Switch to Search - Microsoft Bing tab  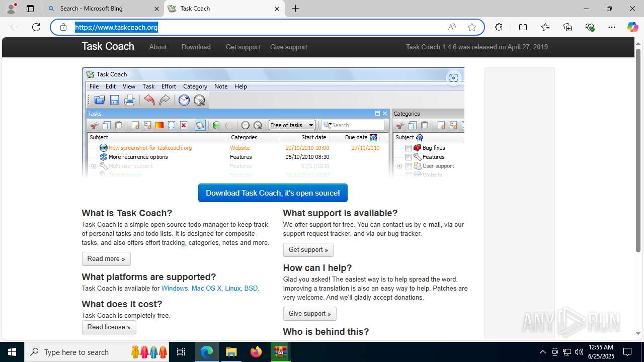(104, 9)
